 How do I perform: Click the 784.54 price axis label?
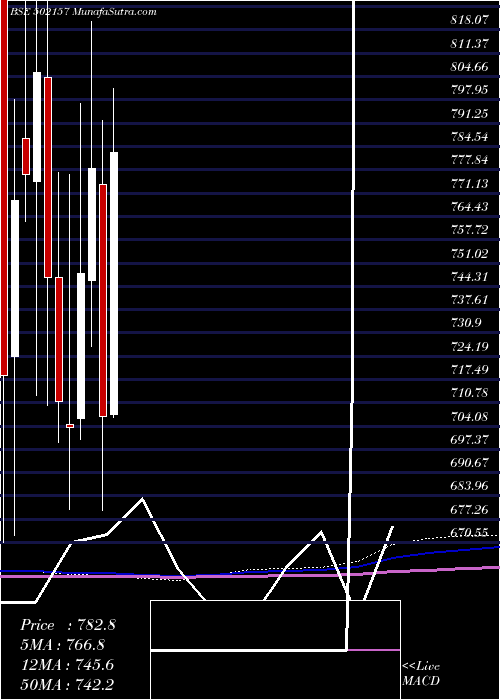pos(469,137)
